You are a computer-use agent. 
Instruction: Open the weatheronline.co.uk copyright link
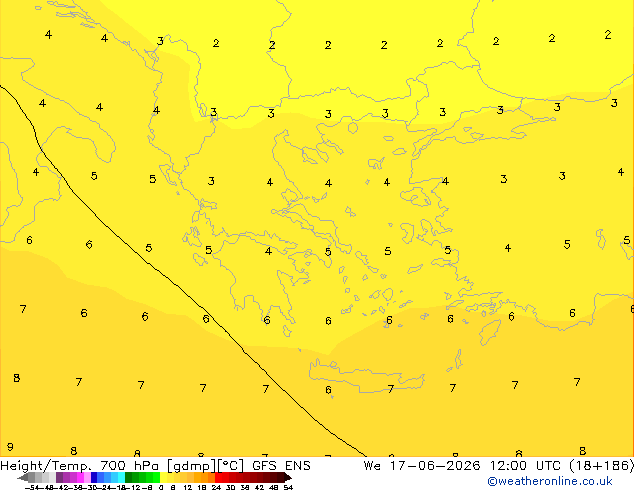550,481
